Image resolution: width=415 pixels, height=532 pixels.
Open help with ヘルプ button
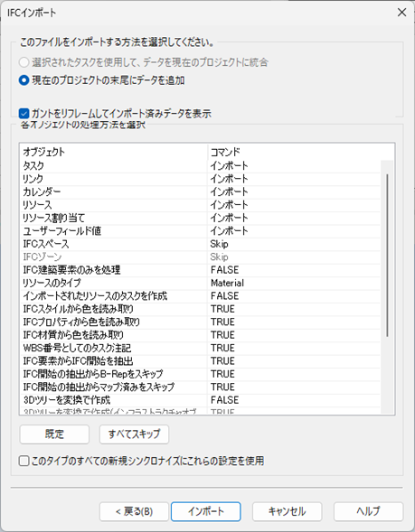pyautogui.click(x=369, y=511)
